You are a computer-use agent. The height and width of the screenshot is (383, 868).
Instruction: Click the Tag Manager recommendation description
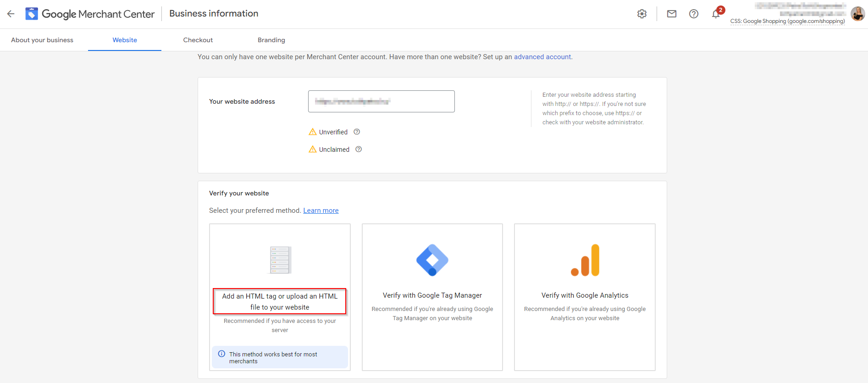[x=432, y=314]
